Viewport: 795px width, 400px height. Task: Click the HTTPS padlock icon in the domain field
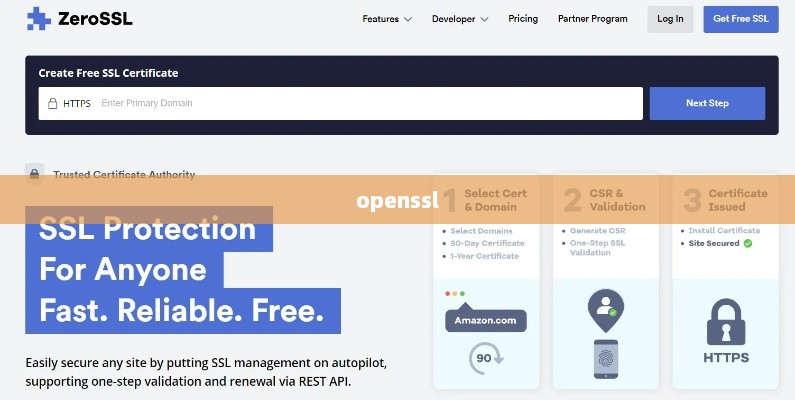pos(52,103)
